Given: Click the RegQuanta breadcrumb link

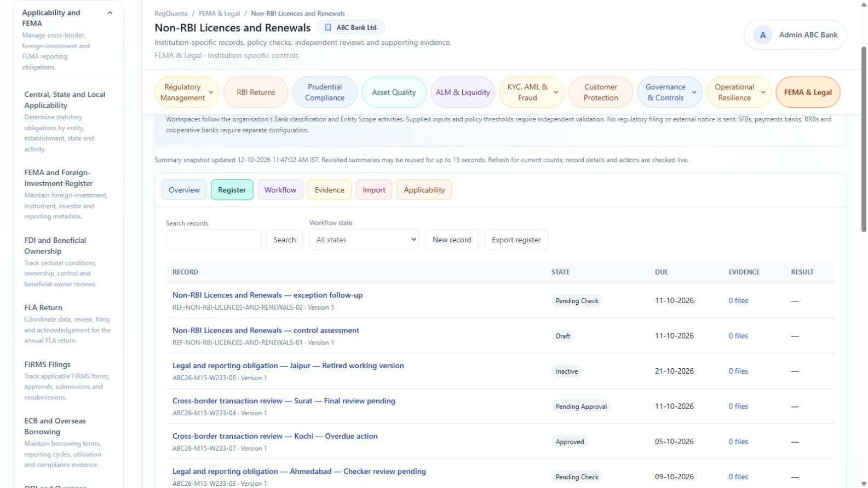Looking at the screenshot, I should (171, 13).
